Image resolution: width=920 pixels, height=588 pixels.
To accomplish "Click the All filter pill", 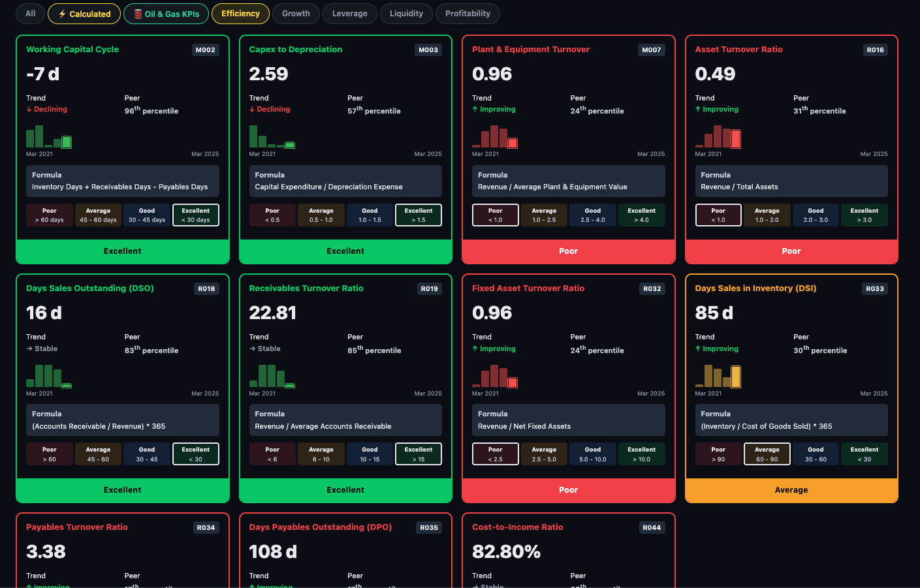I will pos(31,14).
